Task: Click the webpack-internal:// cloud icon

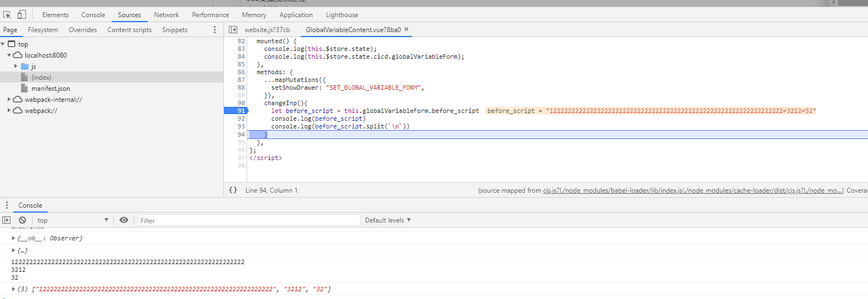Action: tap(18, 100)
